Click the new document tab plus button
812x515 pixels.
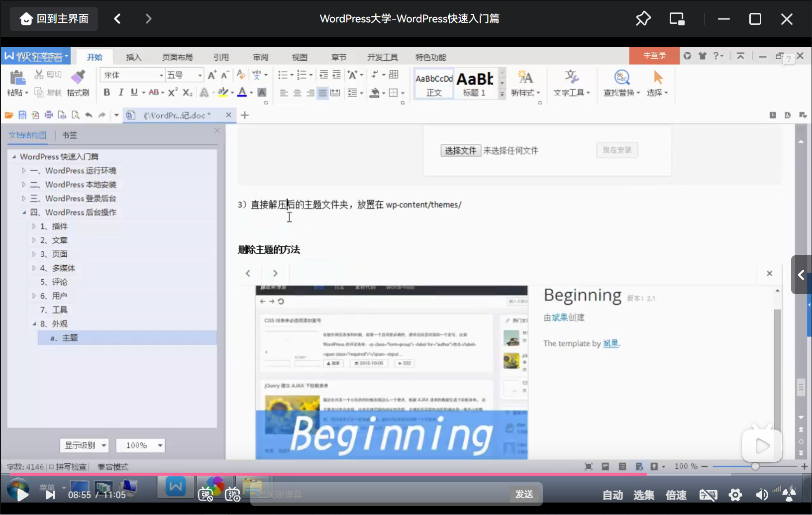click(245, 115)
